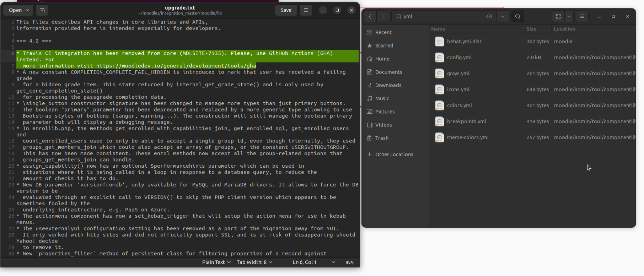The image size is (644, 276).
Task: Open the Ln 6, Col 1 dropdown
Action: (x=314, y=262)
